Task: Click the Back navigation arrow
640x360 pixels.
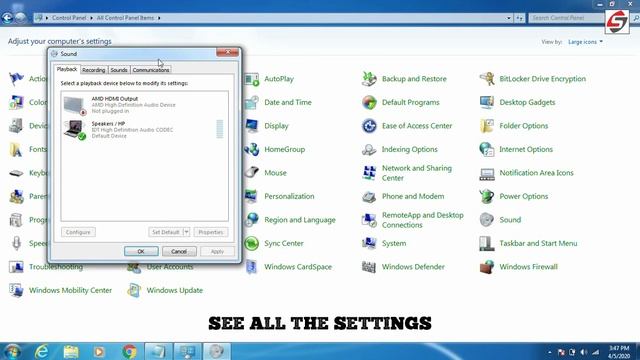Action: click(7, 18)
